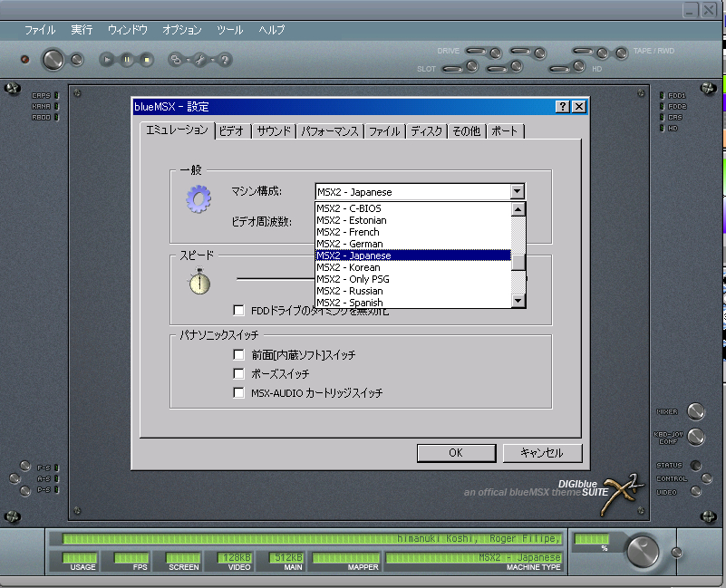Select MSX2 - Korean from the list
This screenshot has height=588, width=726.
(x=413, y=267)
